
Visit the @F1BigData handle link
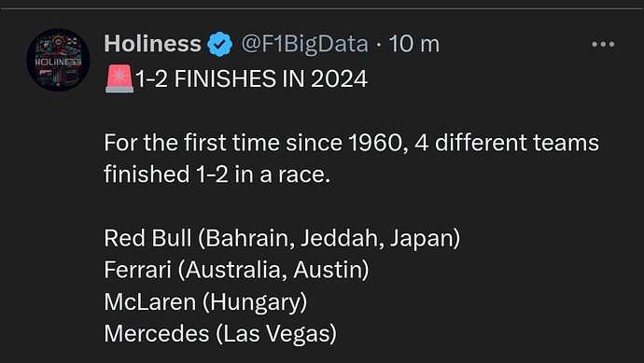click(x=305, y=44)
